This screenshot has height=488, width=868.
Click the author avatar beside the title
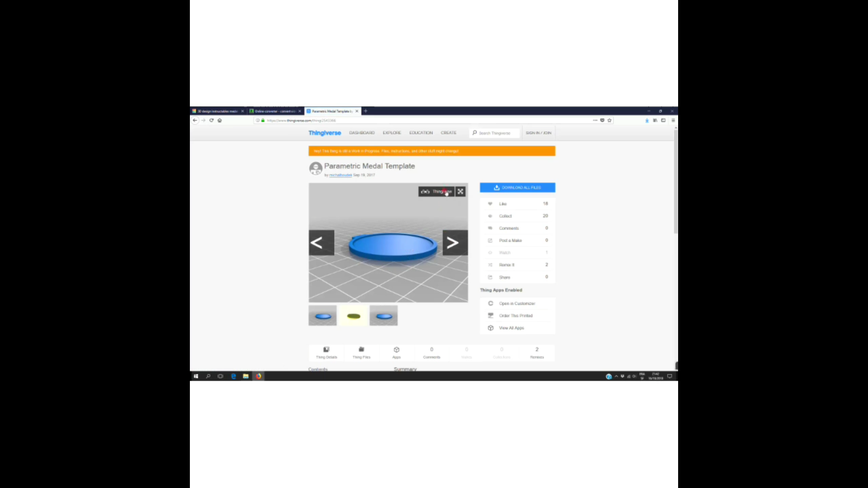point(316,169)
